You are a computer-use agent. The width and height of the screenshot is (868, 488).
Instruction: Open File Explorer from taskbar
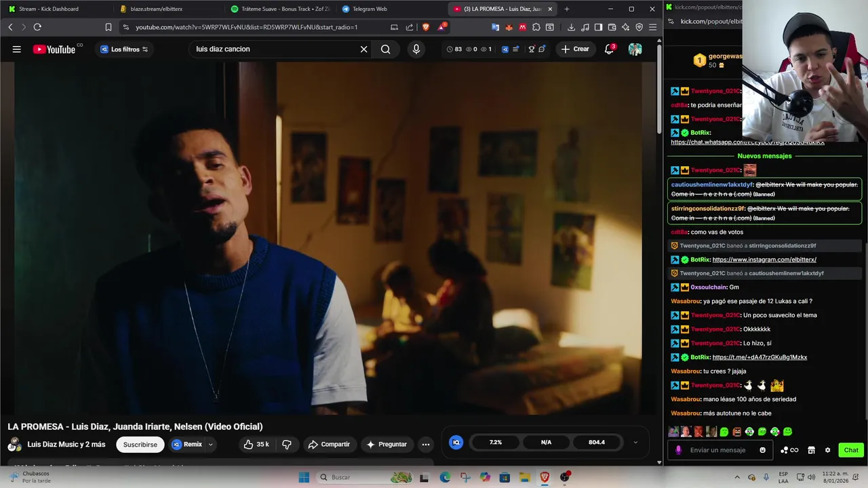coord(524,477)
